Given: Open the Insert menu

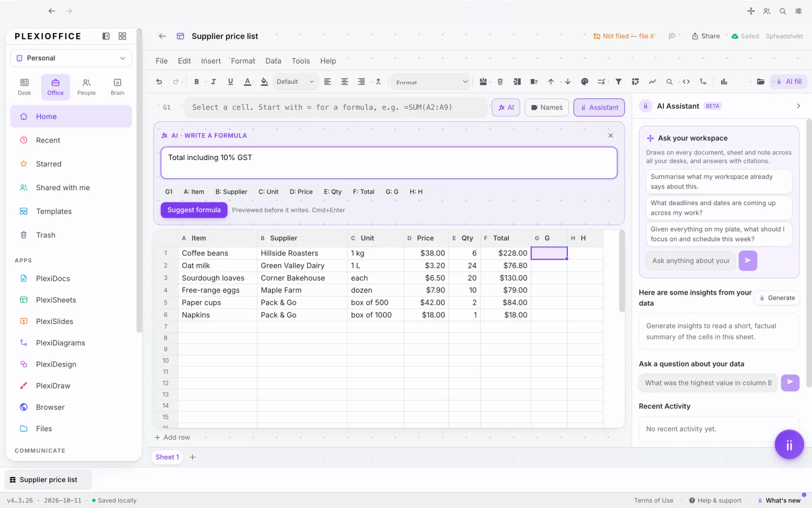Looking at the screenshot, I should pyautogui.click(x=211, y=61).
